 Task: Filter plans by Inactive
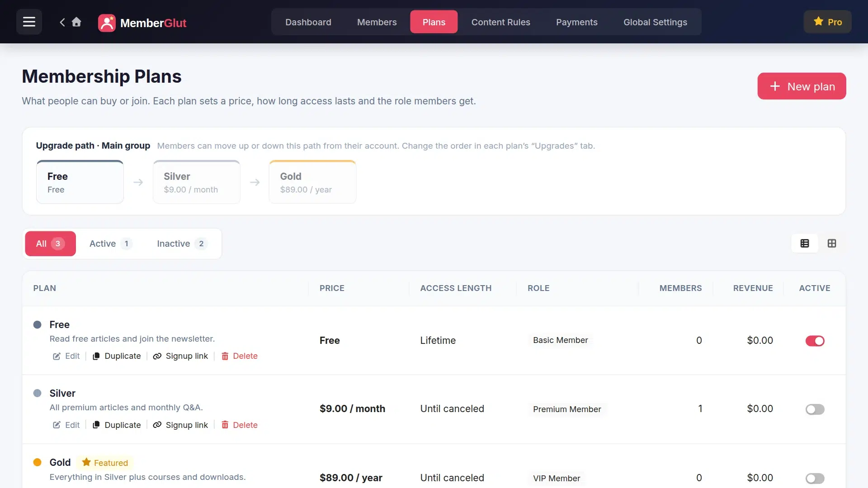[x=182, y=244]
